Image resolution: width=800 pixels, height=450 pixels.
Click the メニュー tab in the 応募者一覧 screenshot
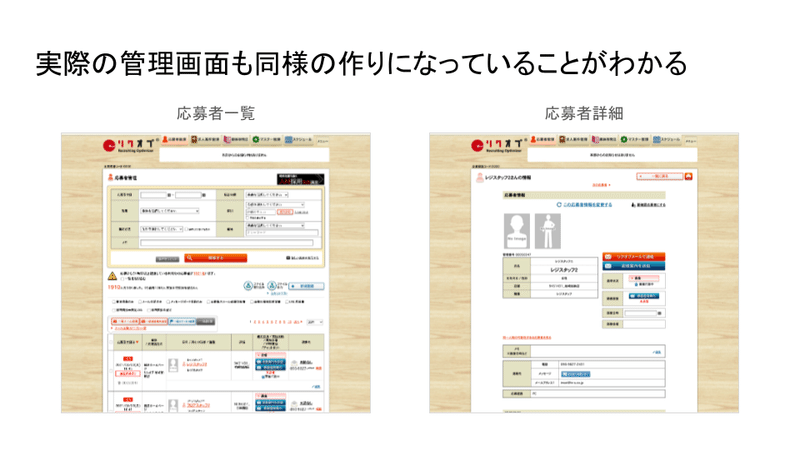pos(322,141)
